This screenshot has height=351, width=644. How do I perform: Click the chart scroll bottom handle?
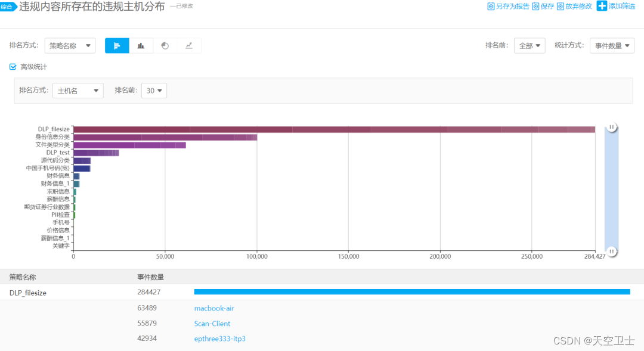click(612, 251)
